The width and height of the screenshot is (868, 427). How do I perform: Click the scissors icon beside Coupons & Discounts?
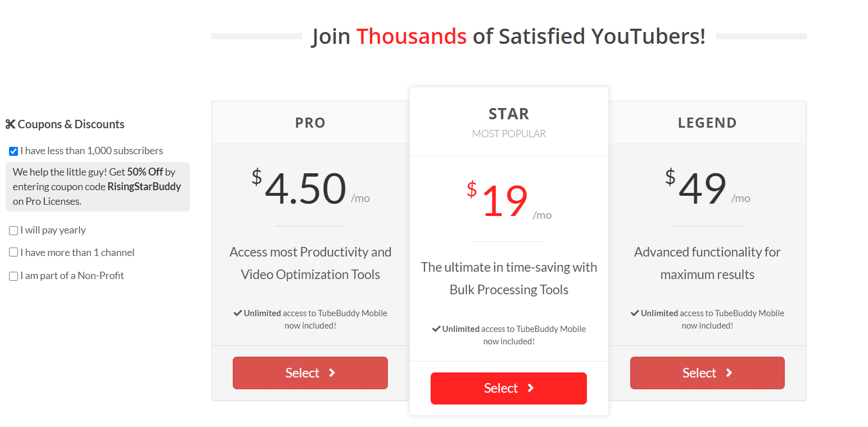pyautogui.click(x=10, y=124)
